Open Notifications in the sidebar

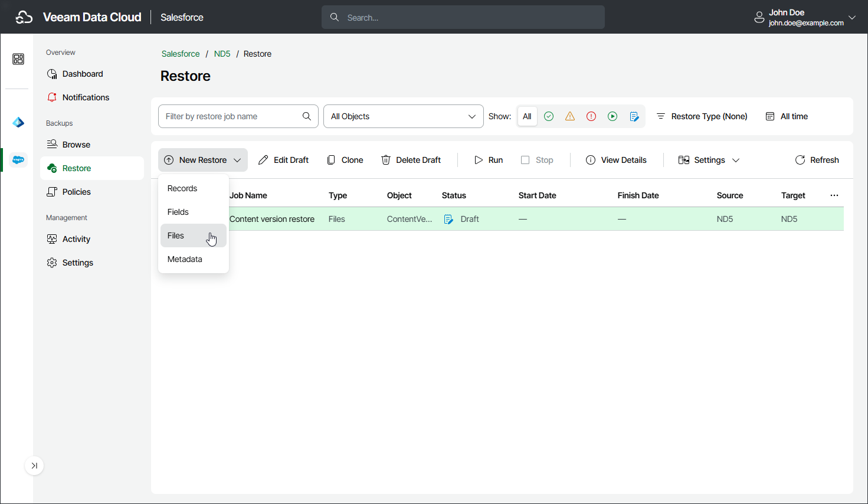pyautogui.click(x=92, y=97)
